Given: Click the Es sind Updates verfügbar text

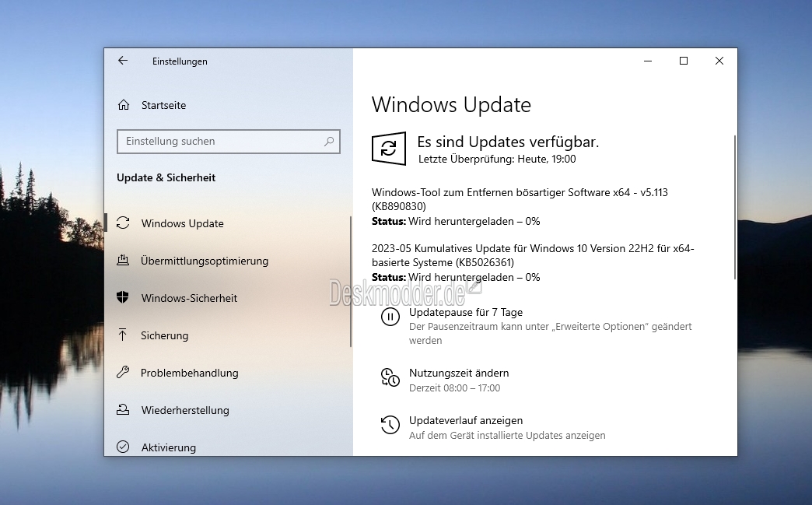Looking at the screenshot, I should (508, 142).
